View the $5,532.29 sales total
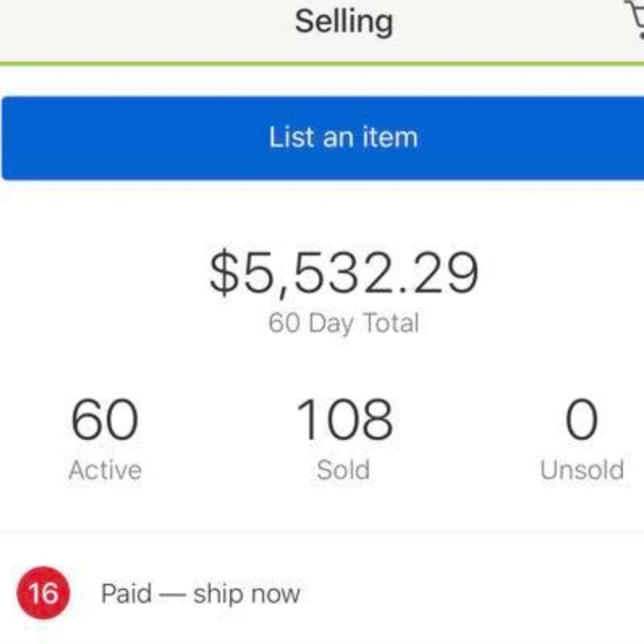This screenshot has height=644, width=644. (x=343, y=272)
